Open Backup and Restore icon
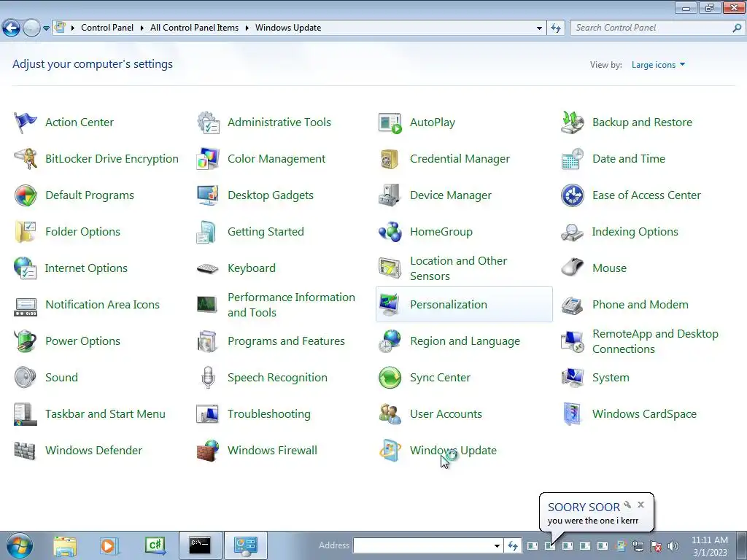Image resolution: width=747 pixels, height=560 pixels. click(572, 122)
